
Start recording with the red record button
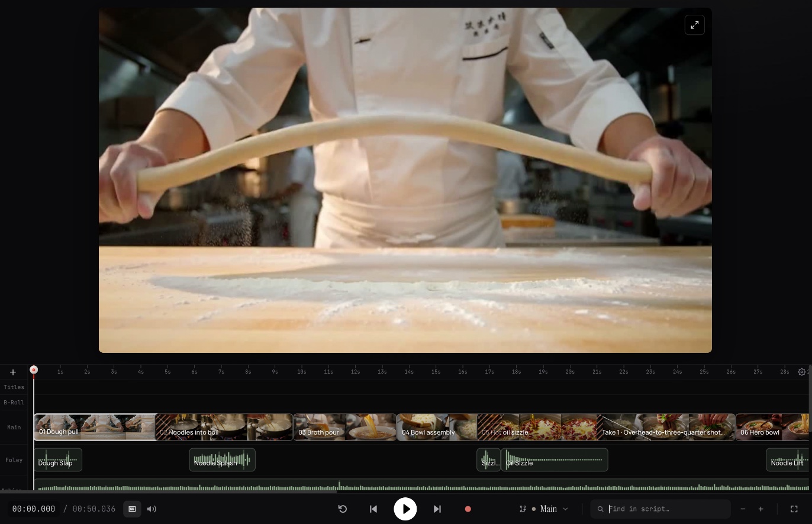(x=468, y=509)
